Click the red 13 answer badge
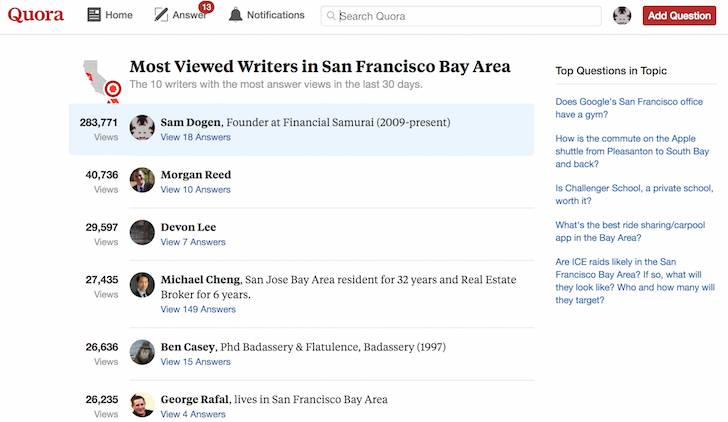 206,7
